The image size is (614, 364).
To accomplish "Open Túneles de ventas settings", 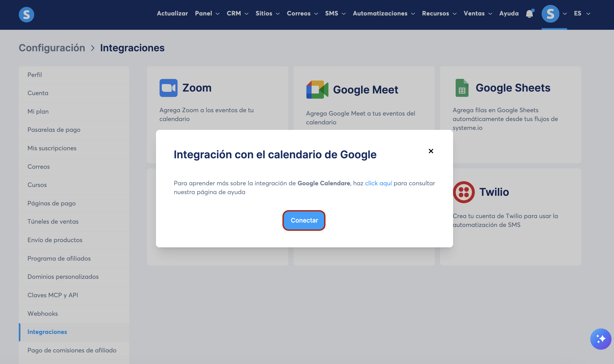I will point(74,222).
